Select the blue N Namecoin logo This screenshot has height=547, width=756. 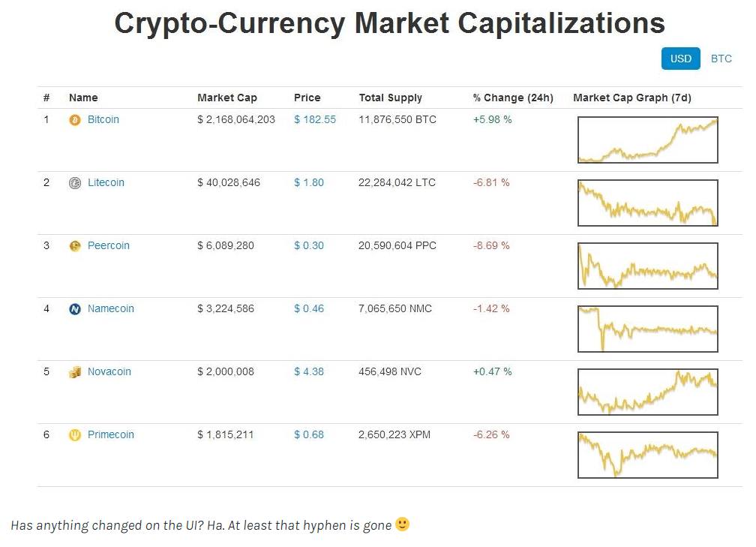tap(74, 308)
